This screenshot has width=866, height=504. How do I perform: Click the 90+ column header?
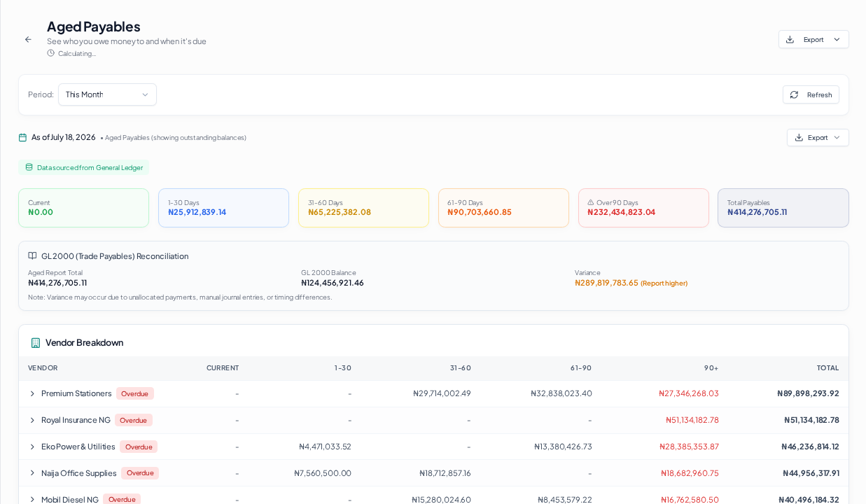(x=711, y=368)
